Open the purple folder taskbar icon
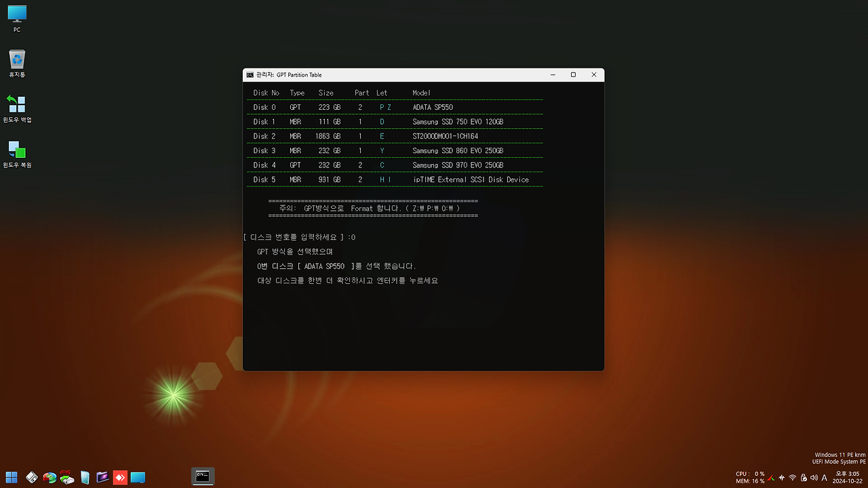The width and height of the screenshot is (868, 488). (102, 477)
